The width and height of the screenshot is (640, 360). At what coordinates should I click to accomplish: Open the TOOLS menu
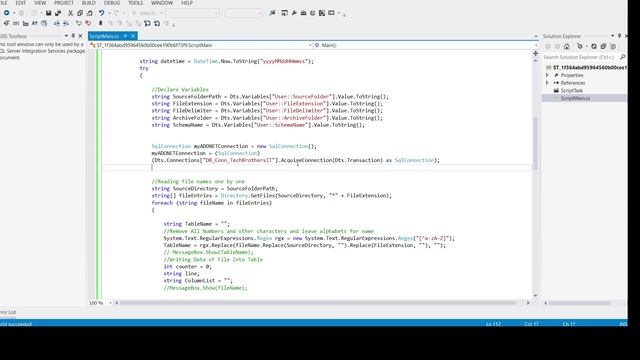click(136, 3)
